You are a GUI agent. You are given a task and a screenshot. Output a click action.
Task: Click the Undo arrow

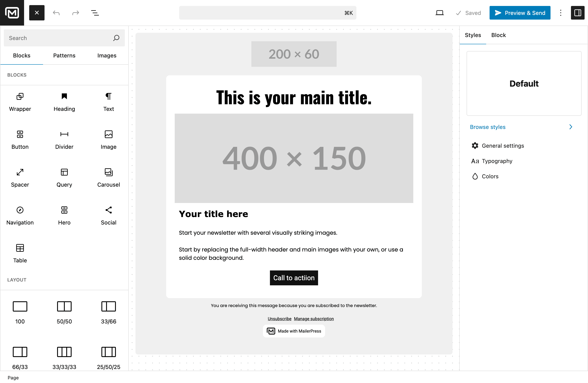(56, 13)
